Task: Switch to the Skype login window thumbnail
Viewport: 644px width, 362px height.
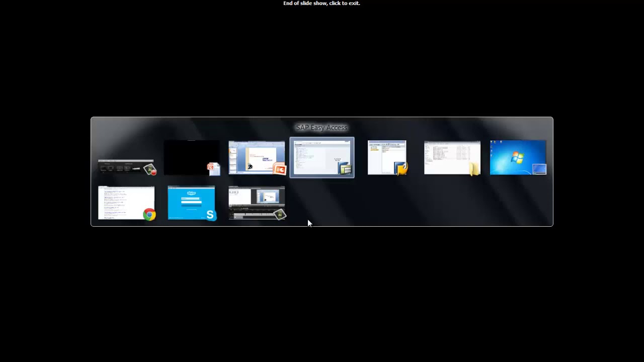Action: coord(192,203)
